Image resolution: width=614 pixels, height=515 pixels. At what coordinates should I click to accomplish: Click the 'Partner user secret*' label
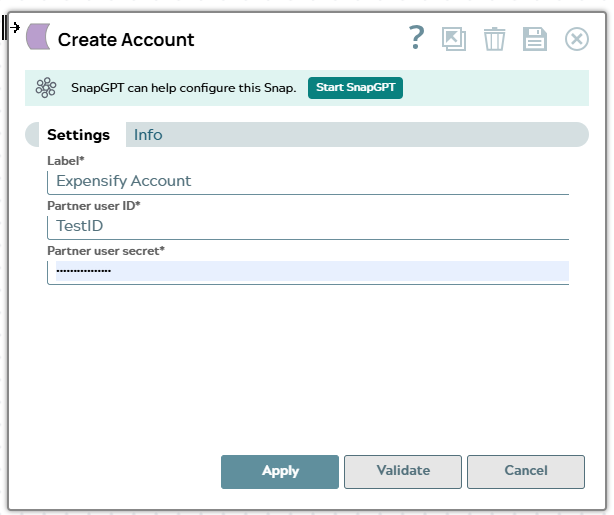(x=106, y=251)
